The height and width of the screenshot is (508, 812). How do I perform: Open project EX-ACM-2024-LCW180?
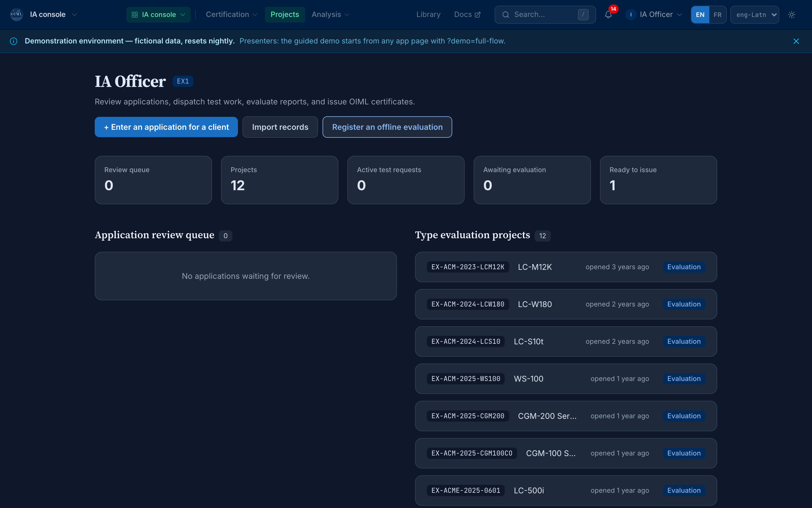click(x=566, y=305)
